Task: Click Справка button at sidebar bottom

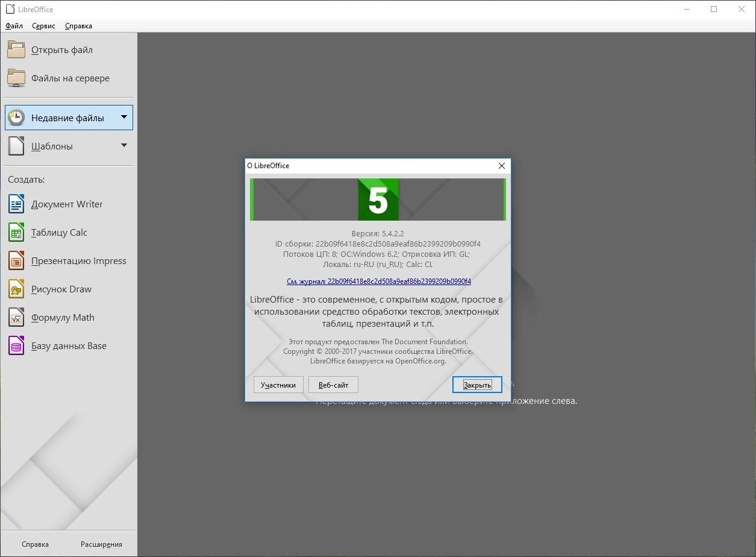Action: [35, 544]
